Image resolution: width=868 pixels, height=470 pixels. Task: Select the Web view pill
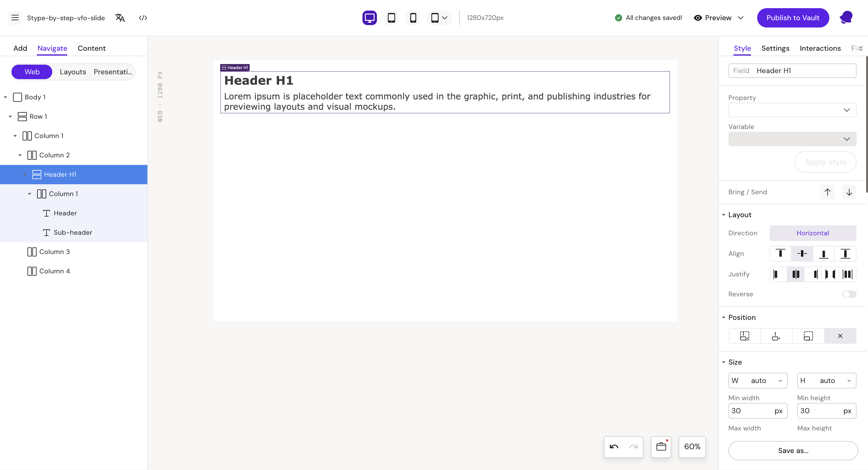pos(32,72)
